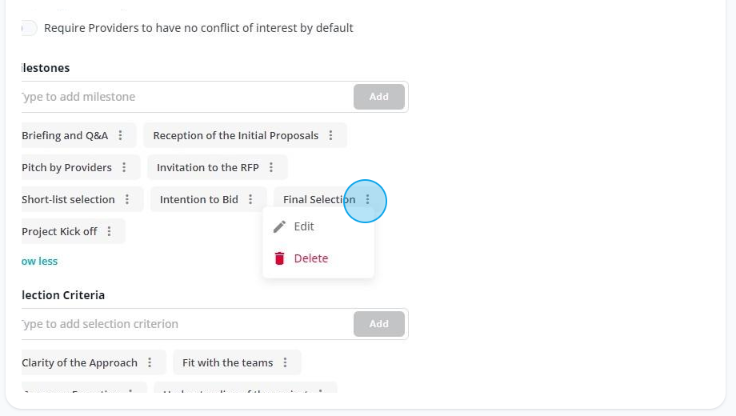Collapse the milestones list with Show less

point(39,261)
